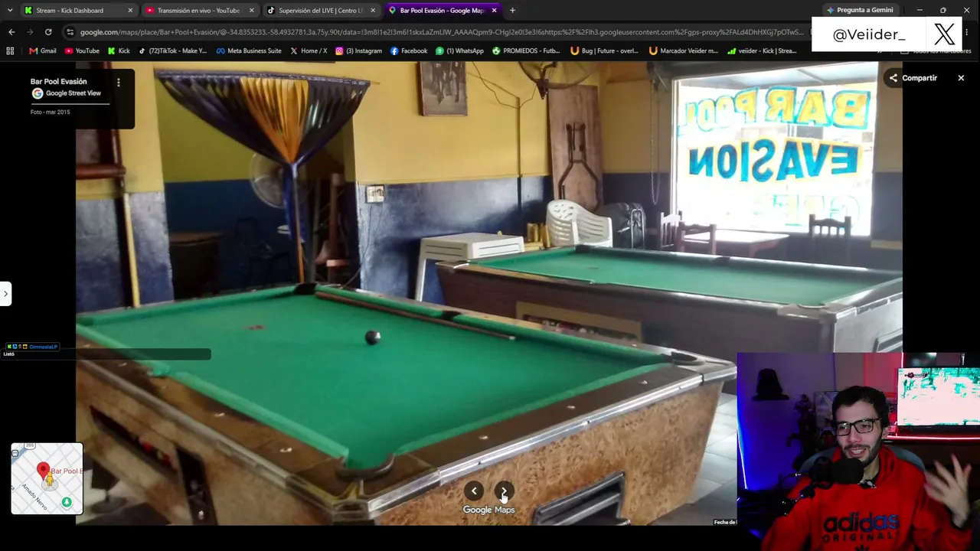Open the minimap thumbnail

click(x=47, y=478)
